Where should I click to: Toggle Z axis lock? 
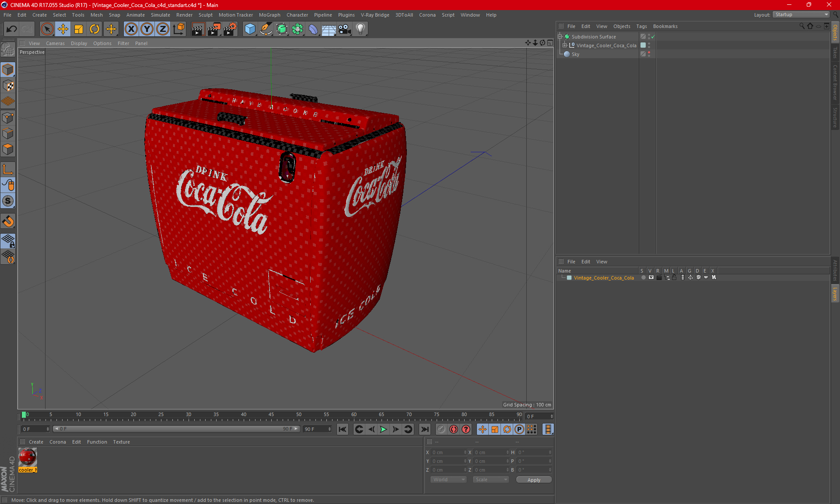pos(163,29)
